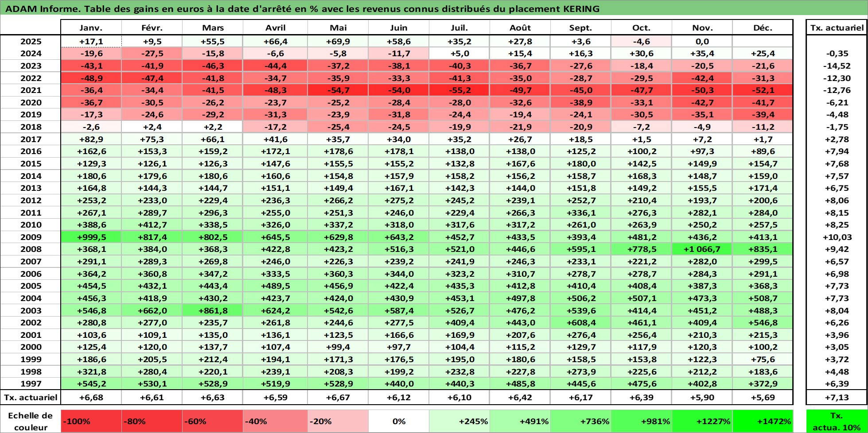The height and width of the screenshot is (433, 868).
Task: Select the -54,7 cell in 2021
Action: click(338, 90)
